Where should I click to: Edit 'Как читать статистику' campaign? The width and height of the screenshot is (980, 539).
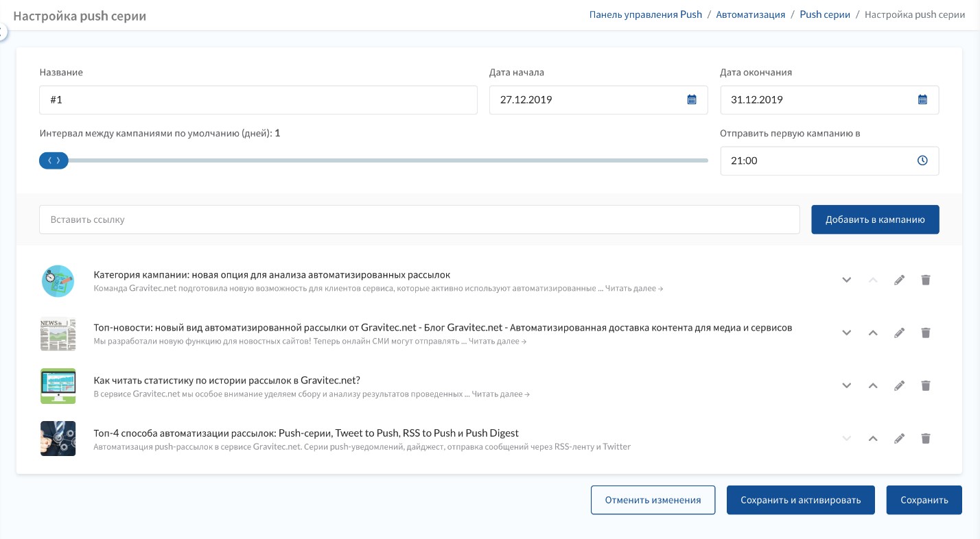click(899, 385)
